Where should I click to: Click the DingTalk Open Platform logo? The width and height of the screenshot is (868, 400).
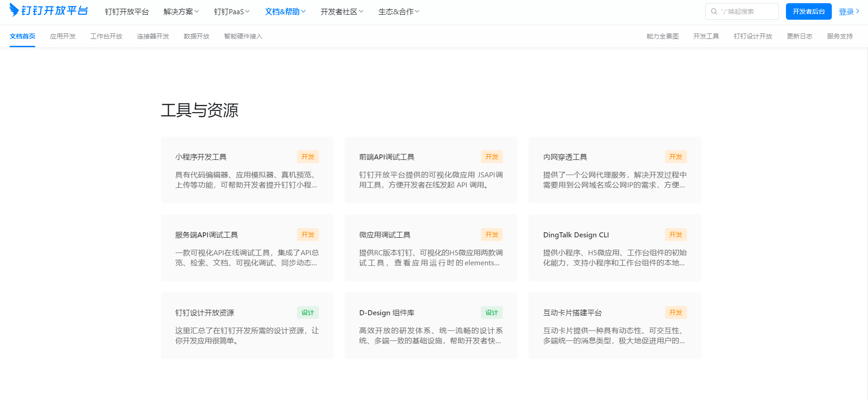[x=49, y=10]
